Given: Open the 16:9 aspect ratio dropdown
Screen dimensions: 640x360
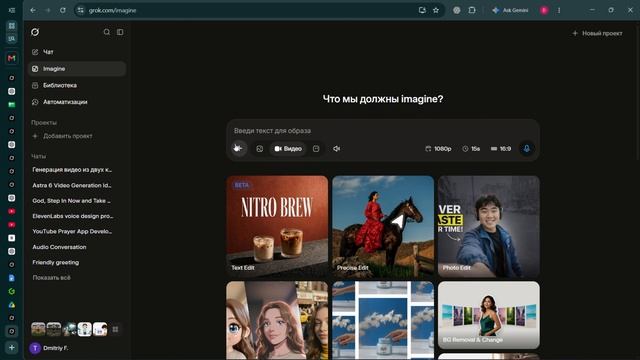Looking at the screenshot, I should [501, 149].
